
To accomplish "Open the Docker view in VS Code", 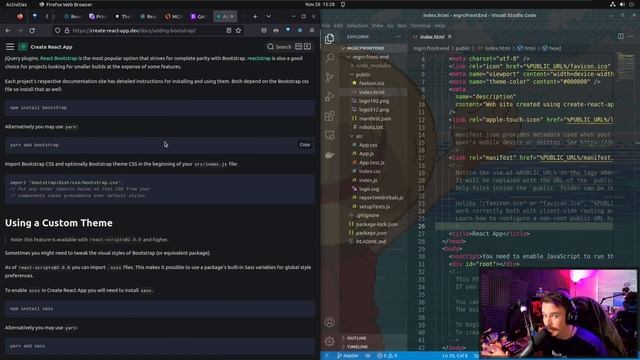I will (x=329, y=155).
